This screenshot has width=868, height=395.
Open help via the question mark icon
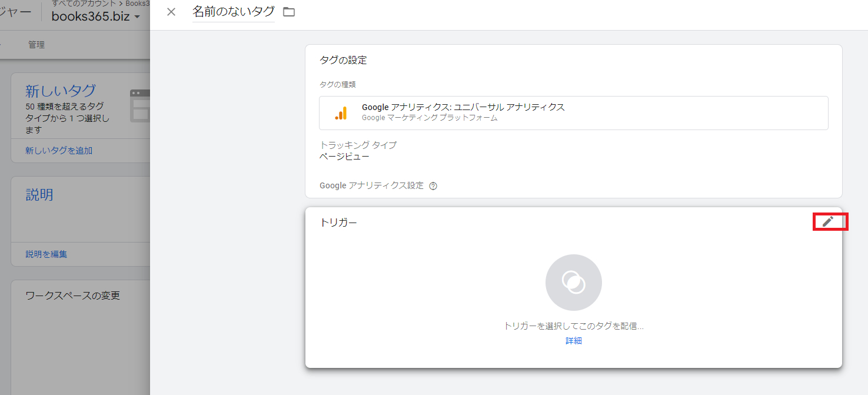(x=433, y=185)
